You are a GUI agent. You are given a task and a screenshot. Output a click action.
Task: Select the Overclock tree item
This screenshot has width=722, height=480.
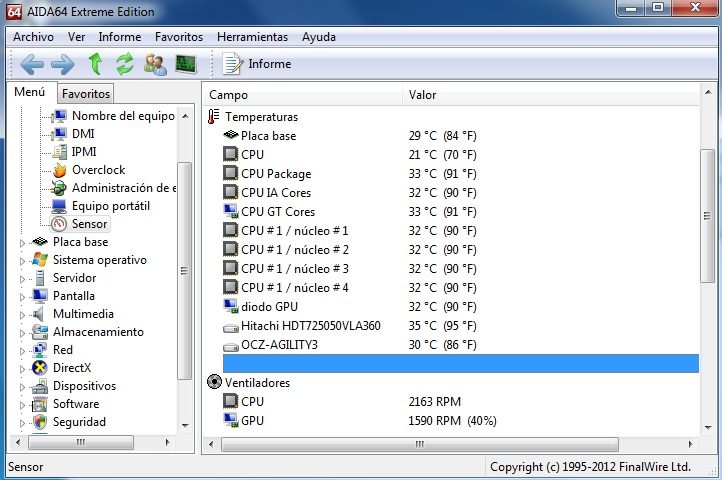tap(98, 170)
